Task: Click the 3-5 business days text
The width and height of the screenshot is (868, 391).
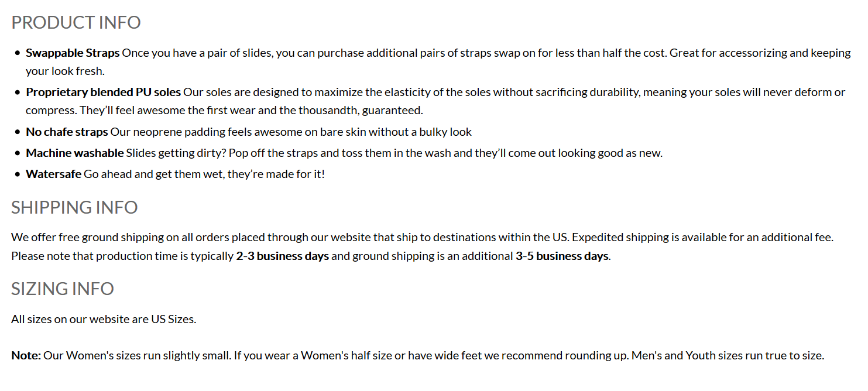Action: pyautogui.click(x=562, y=256)
